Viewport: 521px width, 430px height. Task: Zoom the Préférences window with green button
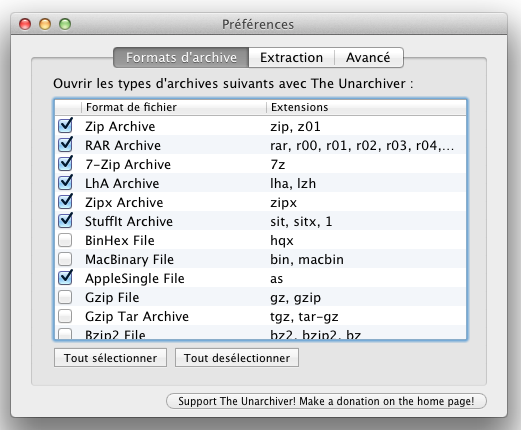[65, 24]
